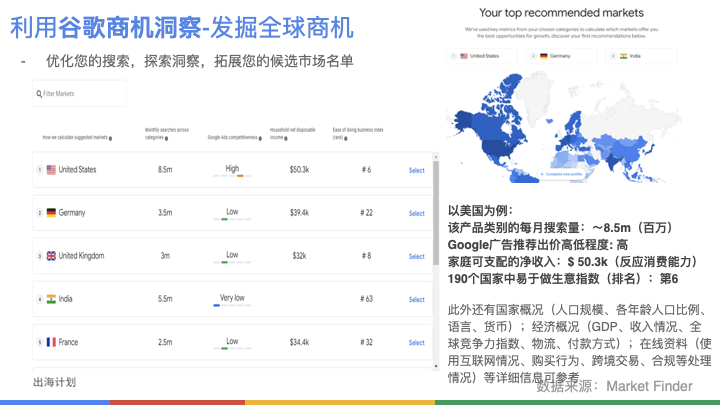Click the '# 8' rank for United Kingdom
Image resolution: width=720 pixels, height=405 pixels.
366,256
